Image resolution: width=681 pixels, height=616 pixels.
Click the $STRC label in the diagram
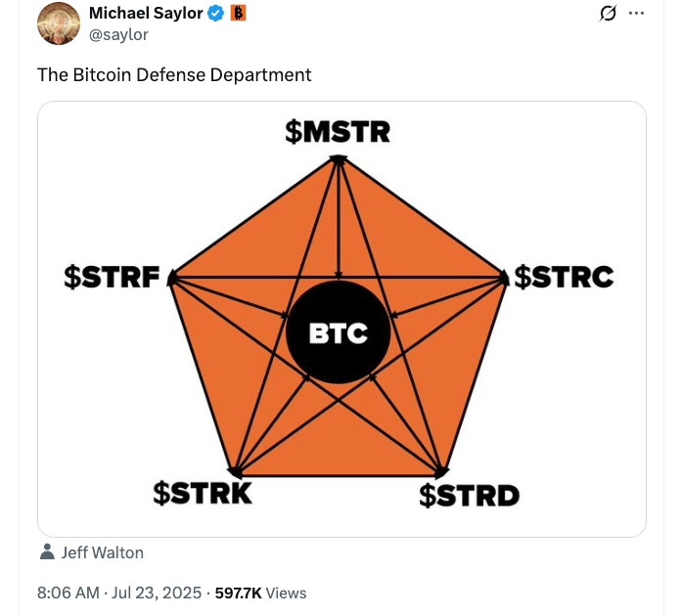(565, 278)
